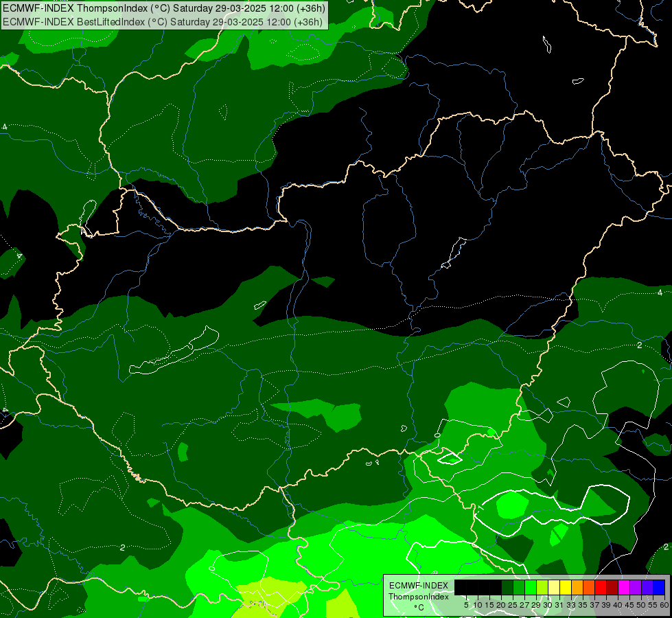Click legend scale value 25

(513, 605)
